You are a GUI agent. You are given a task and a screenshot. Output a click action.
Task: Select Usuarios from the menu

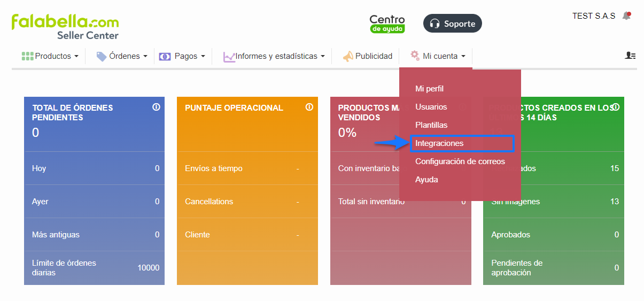pos(431,107)
